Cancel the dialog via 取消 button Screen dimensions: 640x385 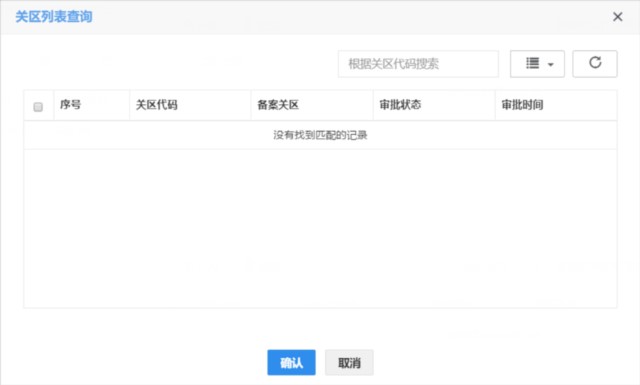click(349, 363)
